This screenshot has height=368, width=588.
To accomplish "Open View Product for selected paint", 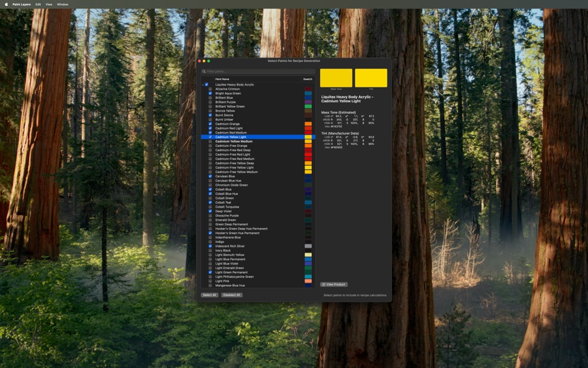I will [x=334, y=284].
